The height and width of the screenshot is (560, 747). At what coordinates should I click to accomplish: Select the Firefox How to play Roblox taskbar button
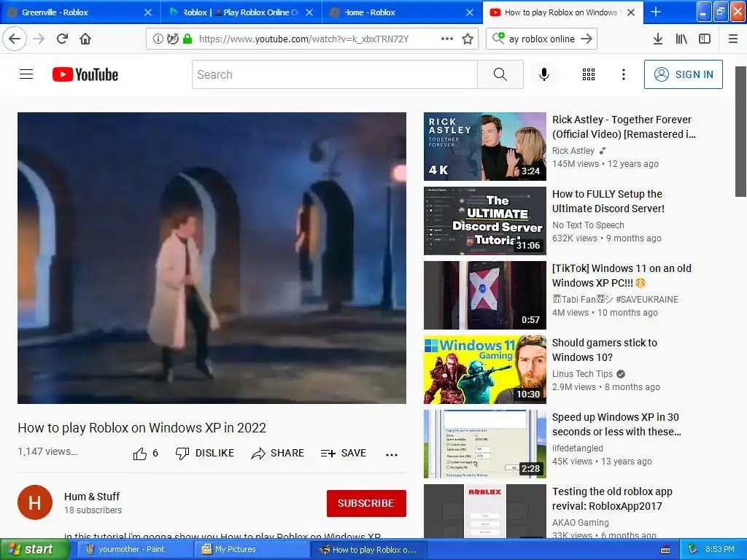[x=369, y=550]
